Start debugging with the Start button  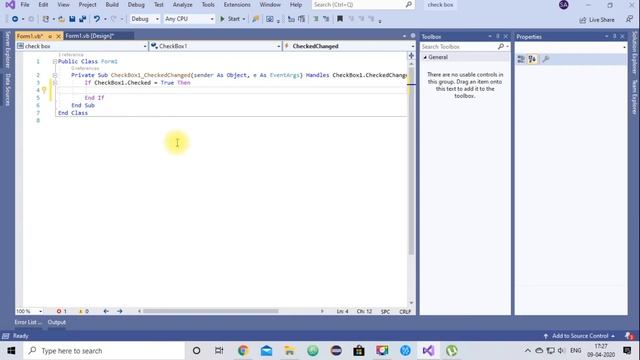pyautogui.click(x=230, y=19)
